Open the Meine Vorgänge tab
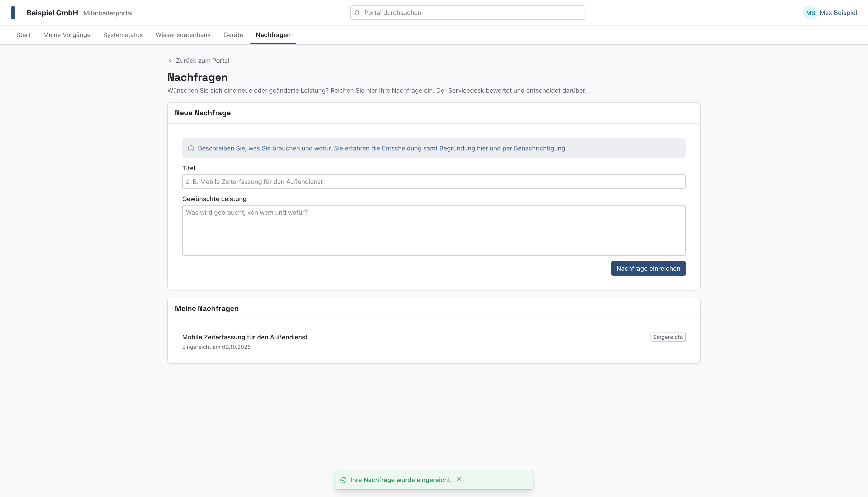 [x=67, y=35]
